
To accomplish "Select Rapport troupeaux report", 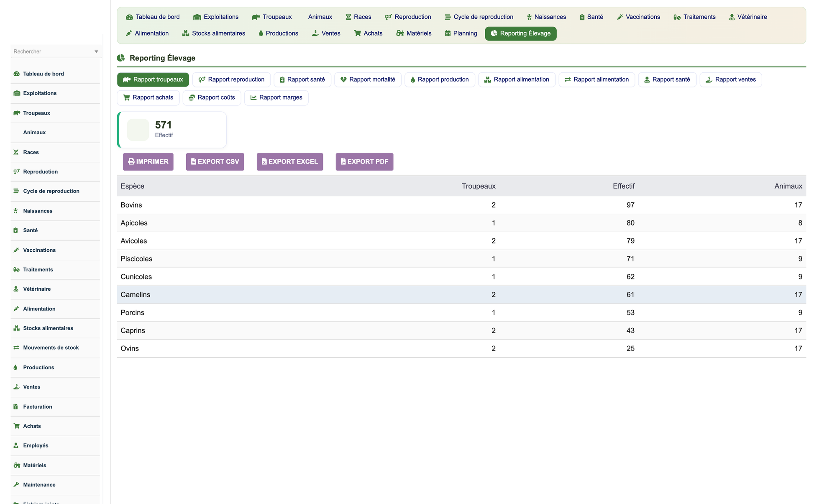I will point(153,79).
